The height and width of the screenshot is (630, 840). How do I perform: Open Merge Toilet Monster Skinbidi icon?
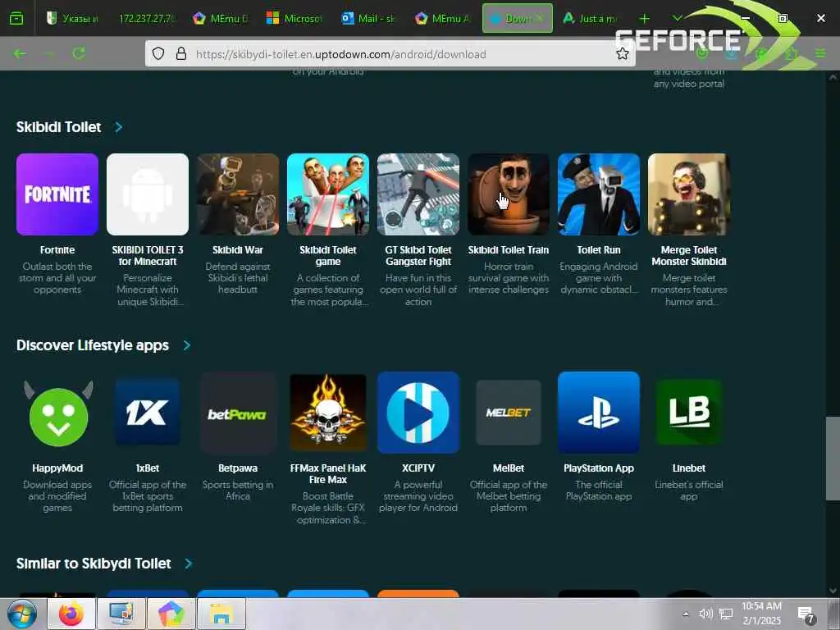click(689, 194)
